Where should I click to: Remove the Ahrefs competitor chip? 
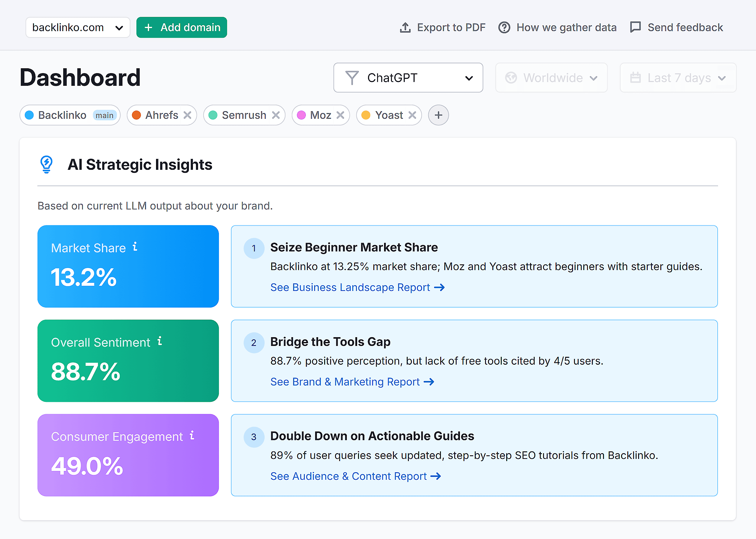187,115
